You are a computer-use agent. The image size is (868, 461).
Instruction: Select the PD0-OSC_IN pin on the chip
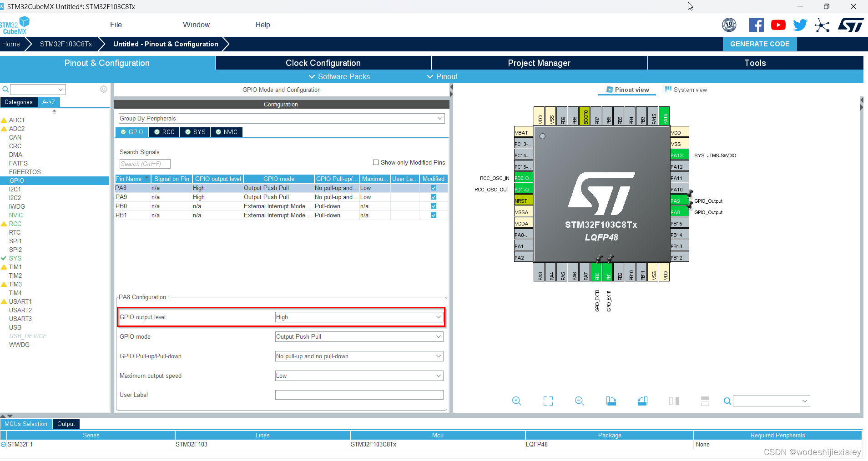(523, 178)
